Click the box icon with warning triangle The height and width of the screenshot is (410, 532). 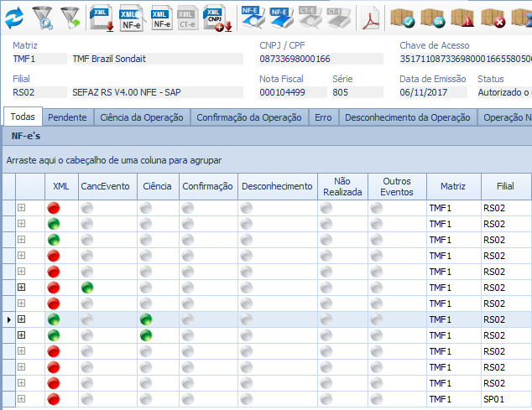tap(462, 15)
